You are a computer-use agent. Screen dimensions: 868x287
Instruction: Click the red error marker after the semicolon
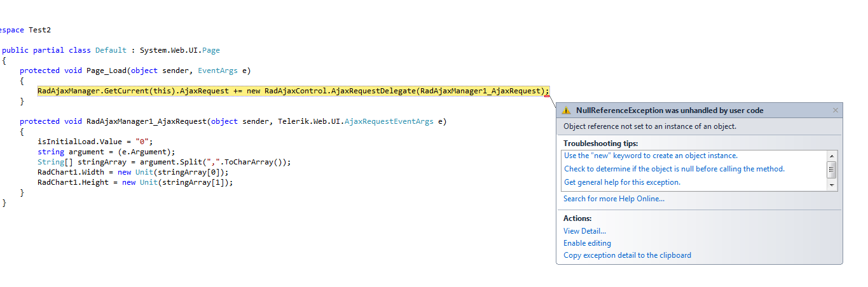[x=547, y=96]
